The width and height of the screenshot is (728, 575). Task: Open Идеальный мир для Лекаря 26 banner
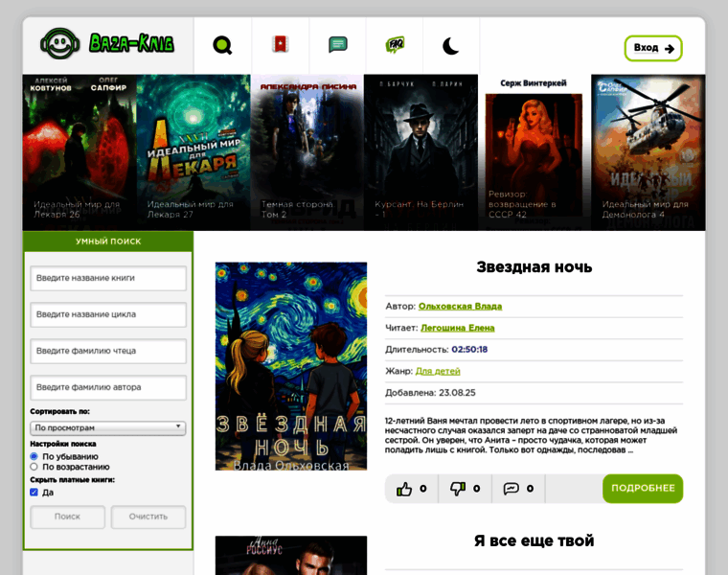coord(80,152)
